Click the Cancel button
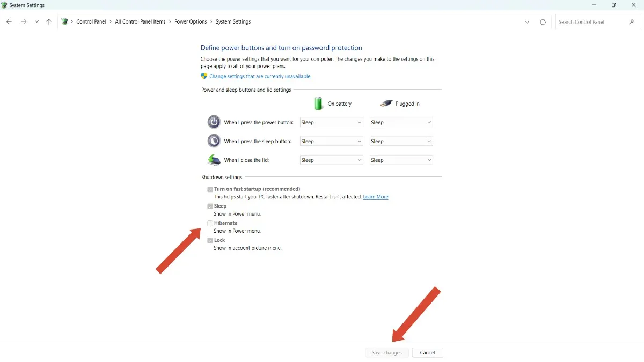The height and width of the screenshot is (362, 644). [427, 353]
